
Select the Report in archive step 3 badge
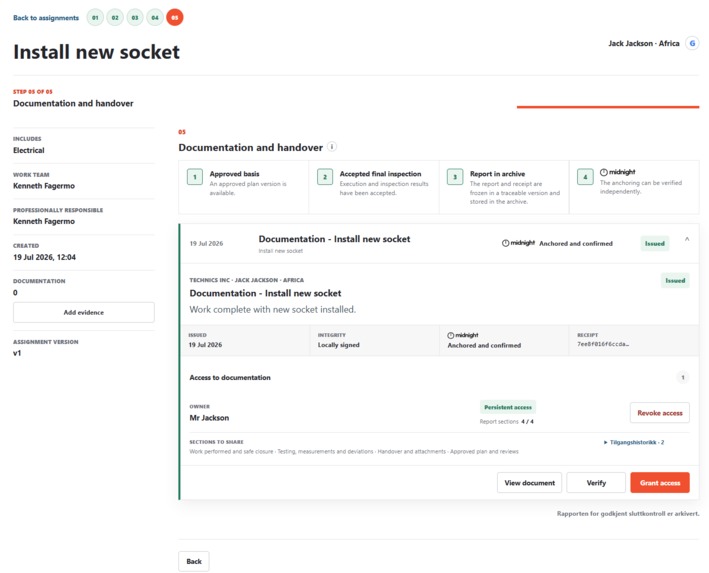click(455, 177)
